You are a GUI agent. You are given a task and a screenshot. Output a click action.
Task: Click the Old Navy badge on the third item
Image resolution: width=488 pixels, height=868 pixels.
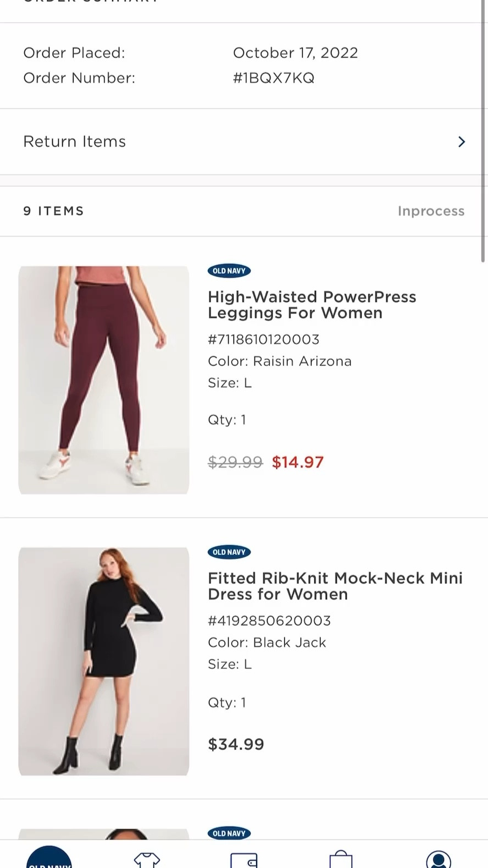pos(229,833)
